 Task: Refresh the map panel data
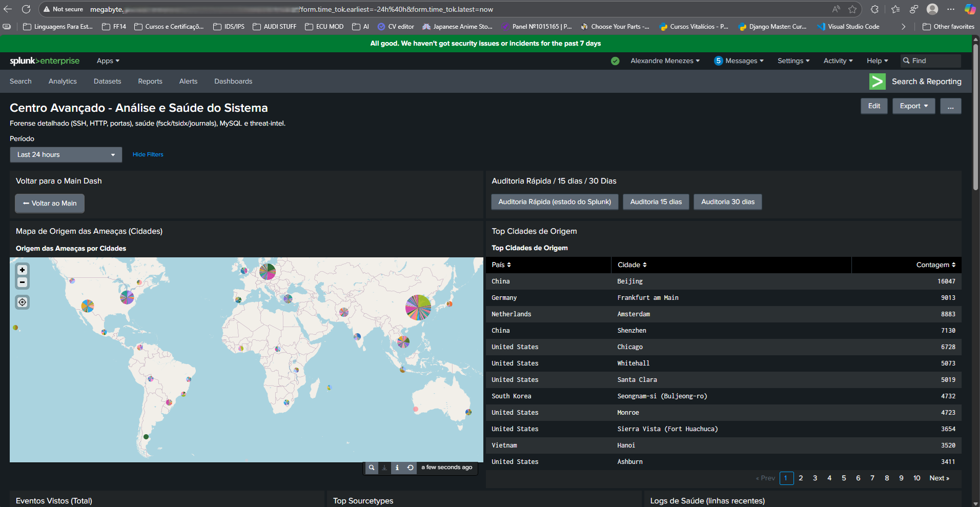[410, 468]
